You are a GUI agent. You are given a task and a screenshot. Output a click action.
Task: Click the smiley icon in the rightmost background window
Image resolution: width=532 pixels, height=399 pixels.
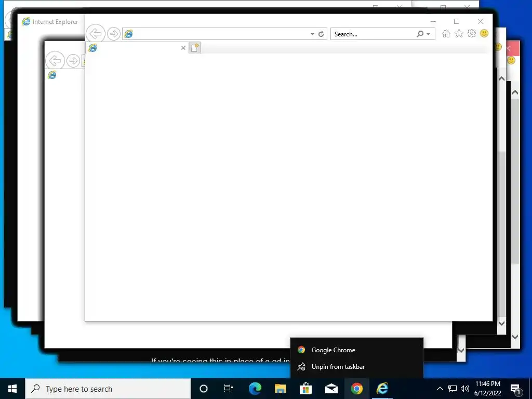click(511, 60)
